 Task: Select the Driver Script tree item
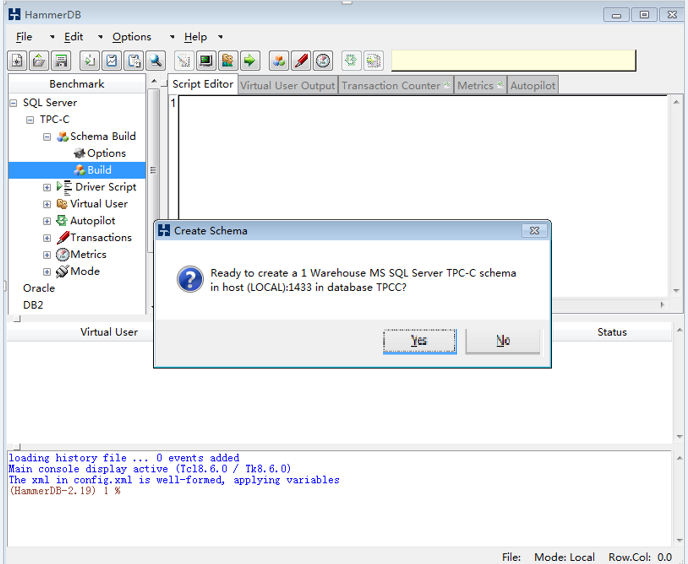(x=97, y=187)
